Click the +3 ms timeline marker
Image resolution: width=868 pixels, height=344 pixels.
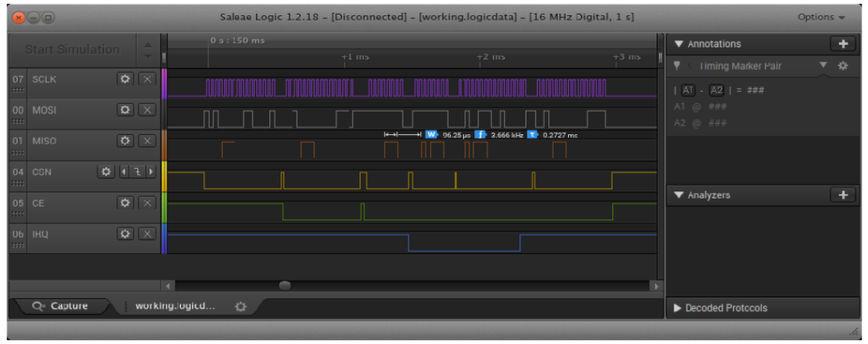[x=627, y=56]
